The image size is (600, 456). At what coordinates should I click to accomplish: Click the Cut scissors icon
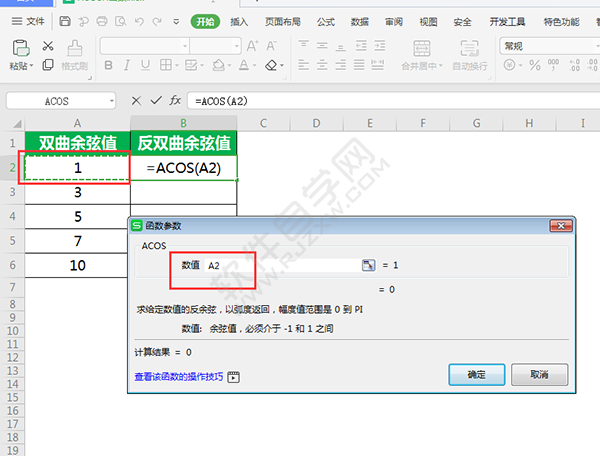(x=48, y=46)
